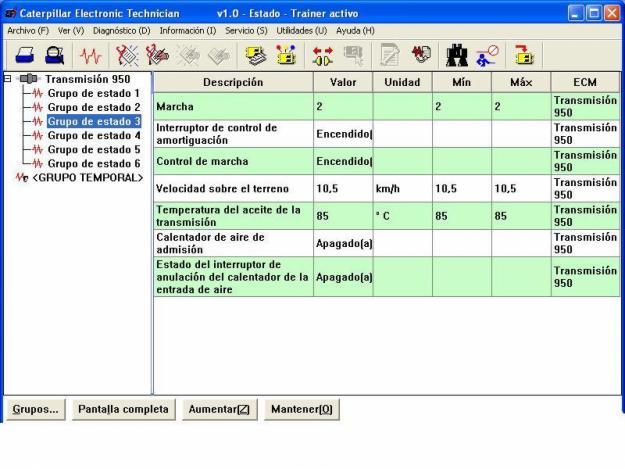Click the Mantener[O] button
Viewport: 625px width, 469px height.
pos(302,409)
